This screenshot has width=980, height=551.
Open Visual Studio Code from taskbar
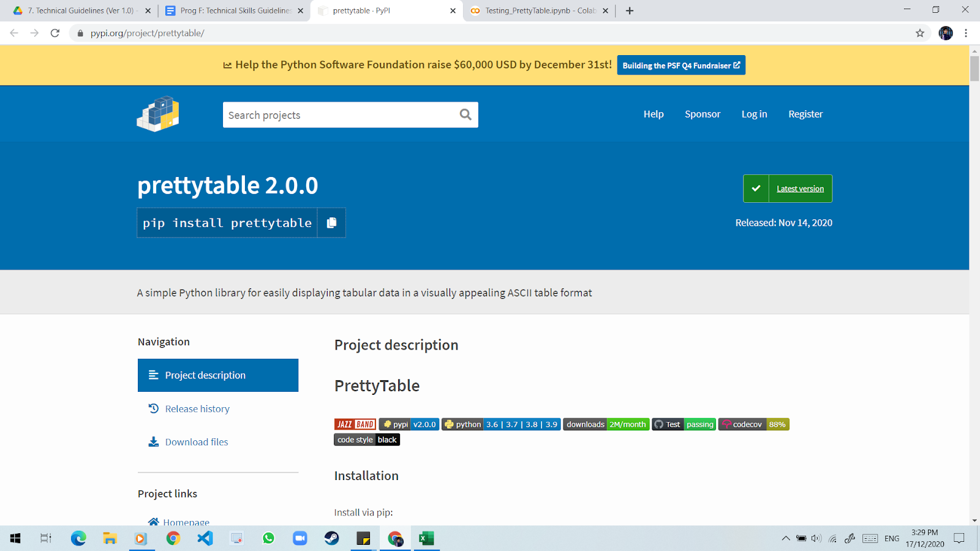pos(205,538)
